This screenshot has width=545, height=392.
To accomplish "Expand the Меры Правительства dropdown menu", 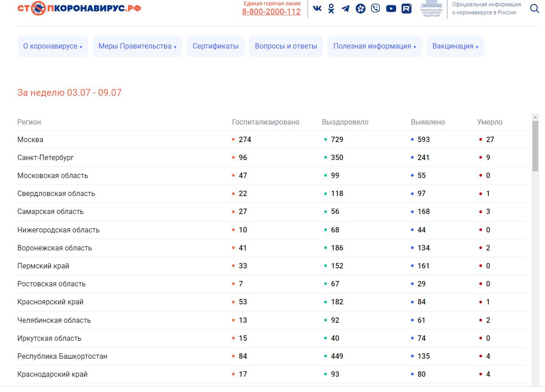I will coord(137,46).
